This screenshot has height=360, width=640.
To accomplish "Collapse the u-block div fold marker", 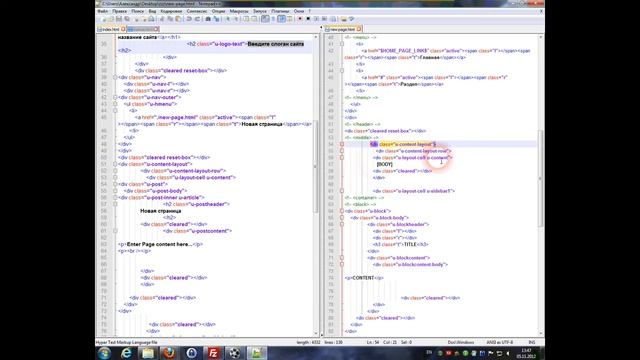I will pyautogui.click(x=342, y=211).
